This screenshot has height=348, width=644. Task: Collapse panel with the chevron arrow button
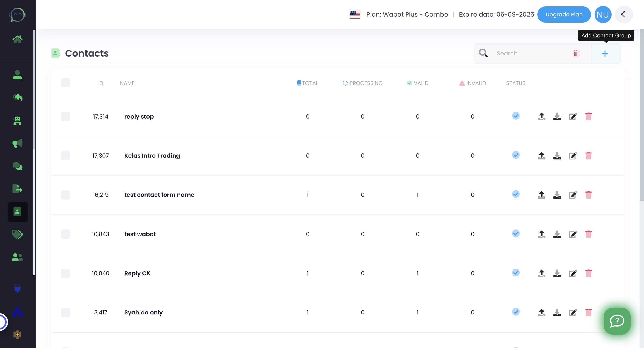point(624,15)
